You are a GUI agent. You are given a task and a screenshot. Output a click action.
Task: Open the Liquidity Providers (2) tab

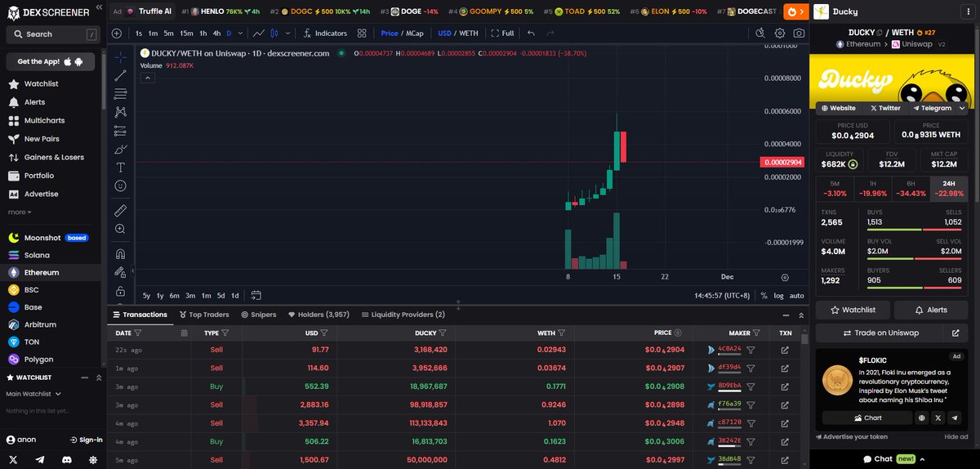[402, 315]
